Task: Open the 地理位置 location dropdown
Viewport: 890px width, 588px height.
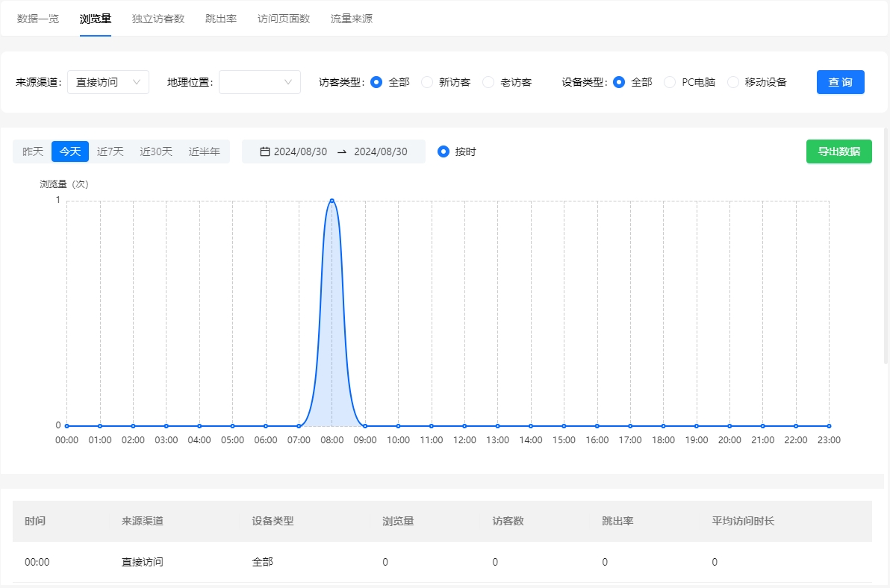Action: tap(259, 81)
